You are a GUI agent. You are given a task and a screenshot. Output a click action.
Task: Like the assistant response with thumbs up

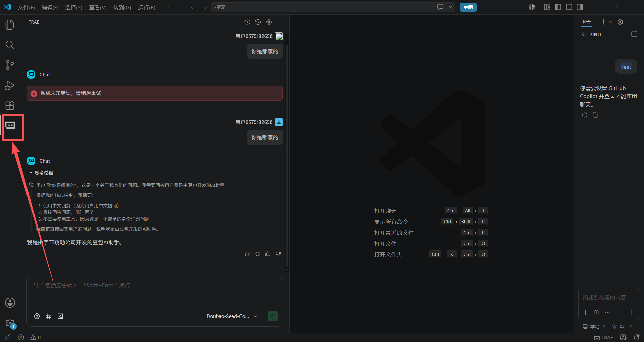point(268,254)
